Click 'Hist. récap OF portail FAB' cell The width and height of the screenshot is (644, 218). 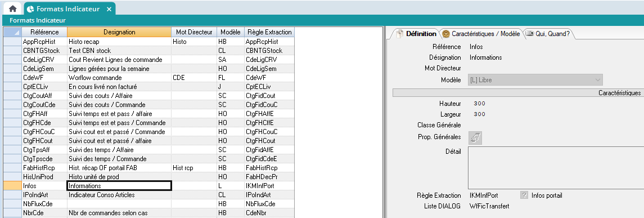(x=119, y=168)
